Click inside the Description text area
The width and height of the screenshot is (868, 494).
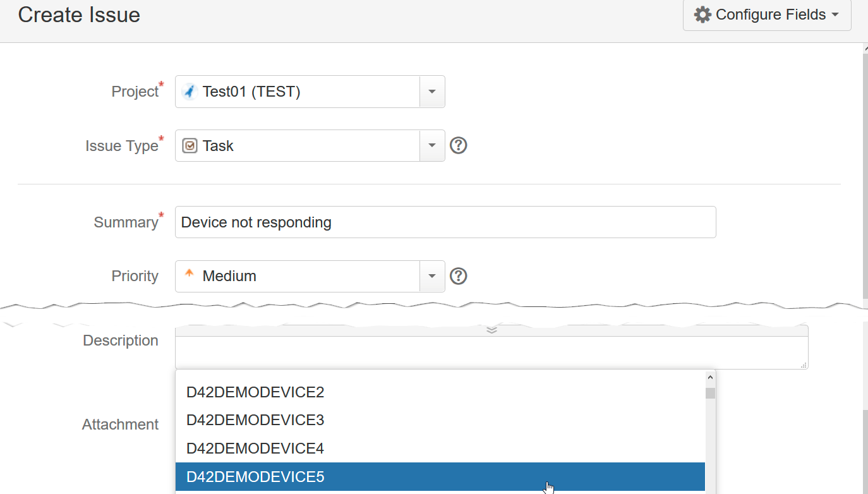(x=491, y=352)
